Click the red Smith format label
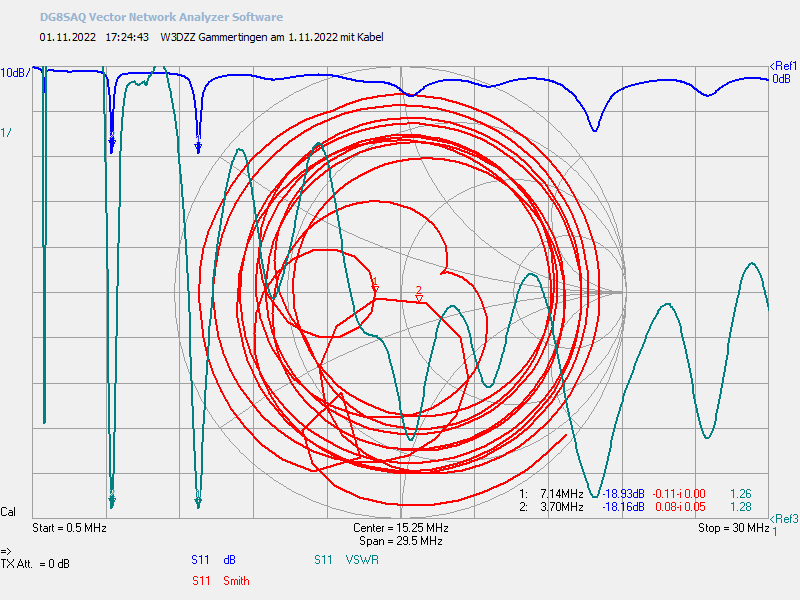 236,581
